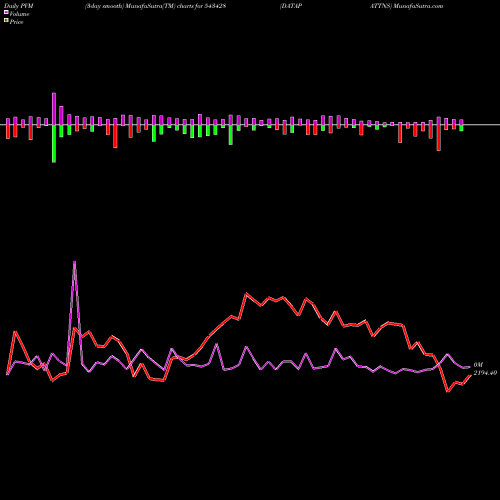The height and width of the screenshot is (500, 500).
Task: Click the 'Price' legend label
Action: [x=16, y=22]
